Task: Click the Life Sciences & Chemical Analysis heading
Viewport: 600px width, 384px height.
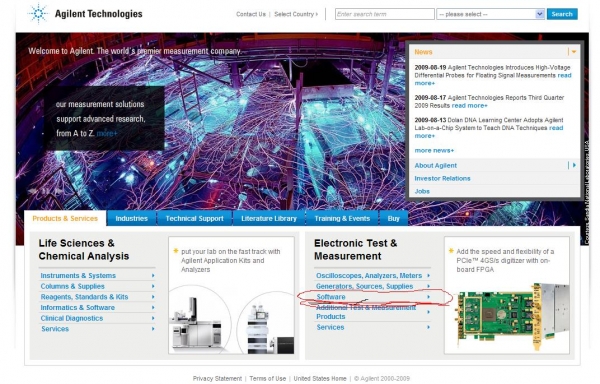Action: tap(84, 249)
